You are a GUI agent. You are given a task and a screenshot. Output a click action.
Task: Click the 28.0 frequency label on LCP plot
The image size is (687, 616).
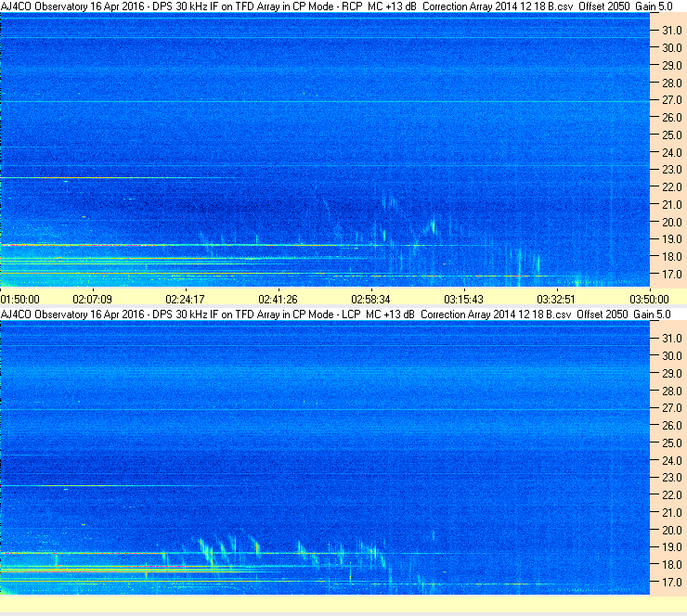pos(672,391)
